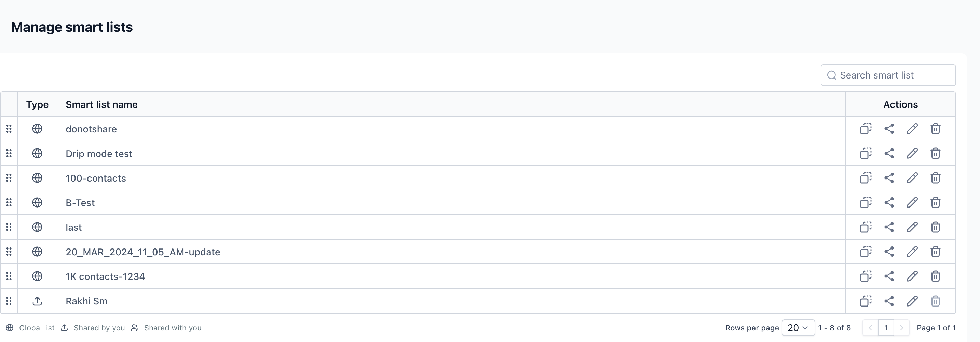
Task: Click the 1K contacts-1234 list name
Action: [105, 276]
